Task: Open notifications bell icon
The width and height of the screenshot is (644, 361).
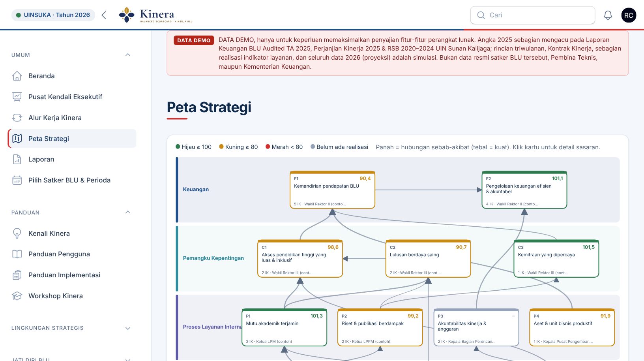Action: click(x=608, y=15)
